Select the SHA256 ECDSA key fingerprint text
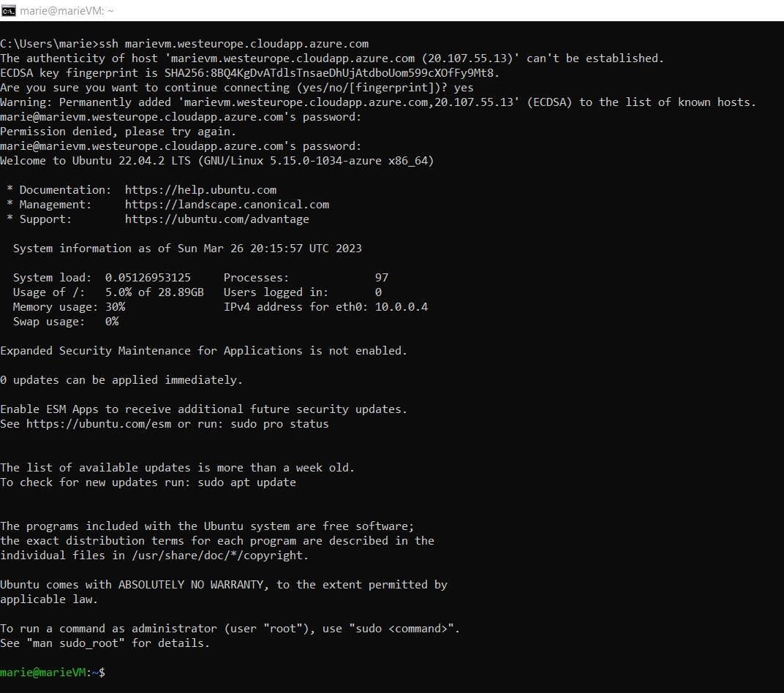784x693 pixels. (x=329, y=73)
